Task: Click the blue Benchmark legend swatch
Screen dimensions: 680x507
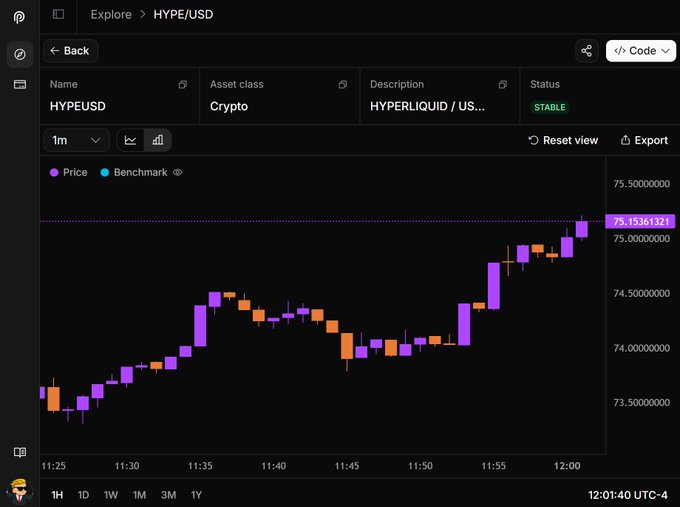Action: (x=105, y=172)
